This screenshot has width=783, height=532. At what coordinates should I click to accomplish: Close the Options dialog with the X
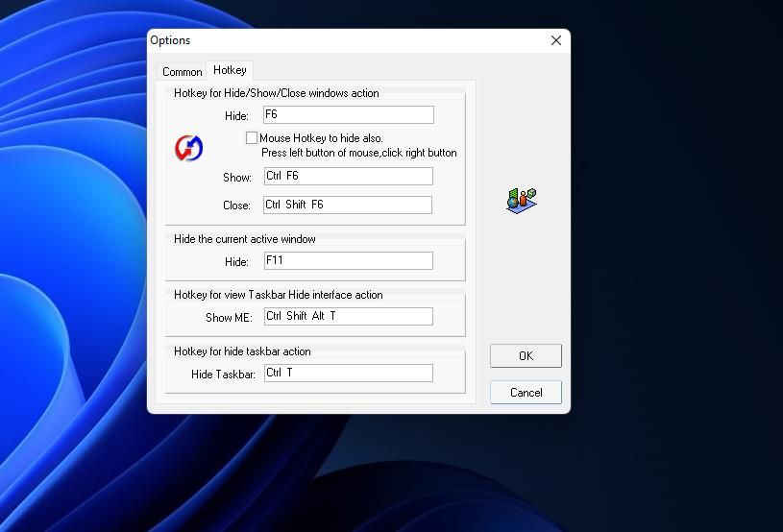coord(555,40)
